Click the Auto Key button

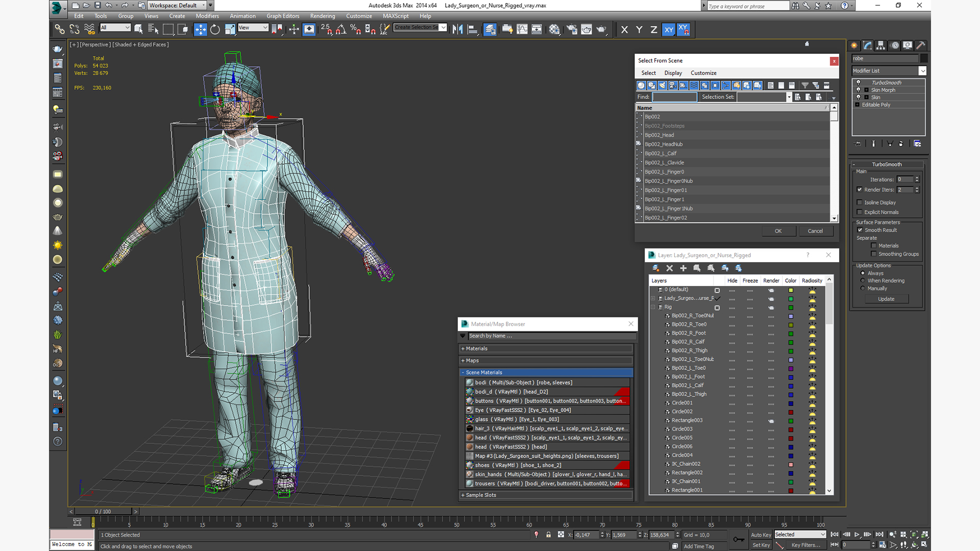click(x=761, y=535)
